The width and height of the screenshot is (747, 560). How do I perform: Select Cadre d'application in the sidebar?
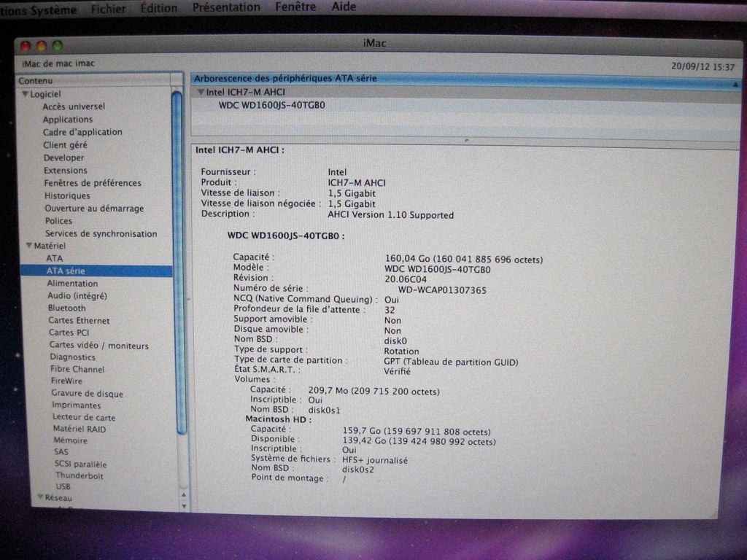[x=82, y=132]
